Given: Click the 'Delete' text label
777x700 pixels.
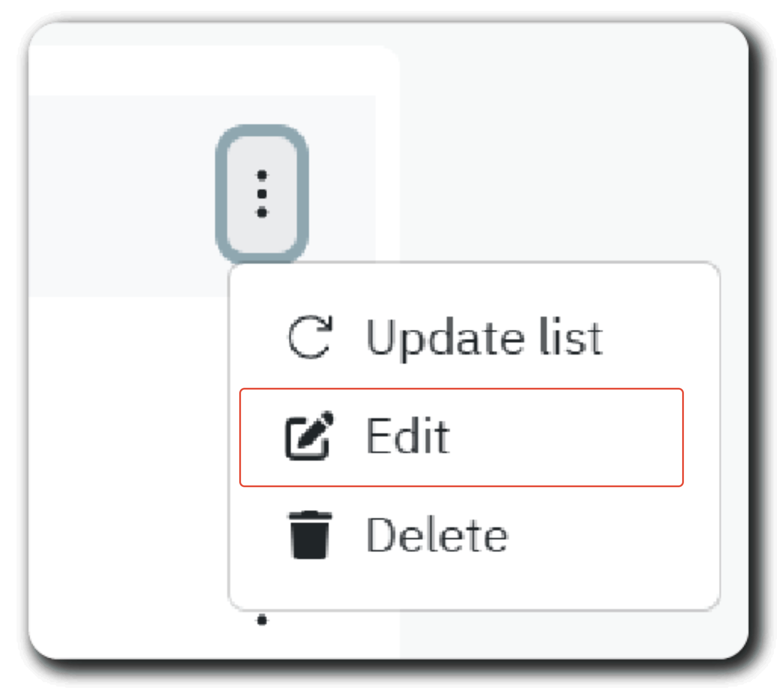Looking at the screenshot, I should tap(437, 535).
